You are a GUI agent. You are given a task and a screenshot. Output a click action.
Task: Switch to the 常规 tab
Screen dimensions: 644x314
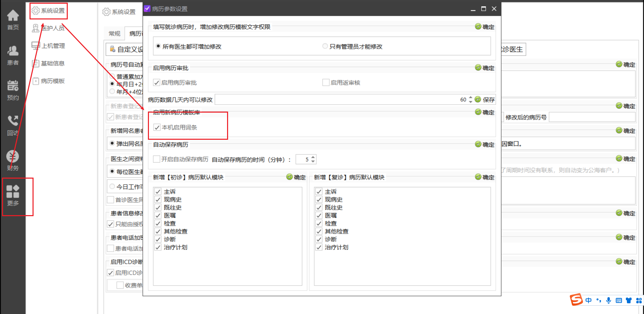click(114, 34)
